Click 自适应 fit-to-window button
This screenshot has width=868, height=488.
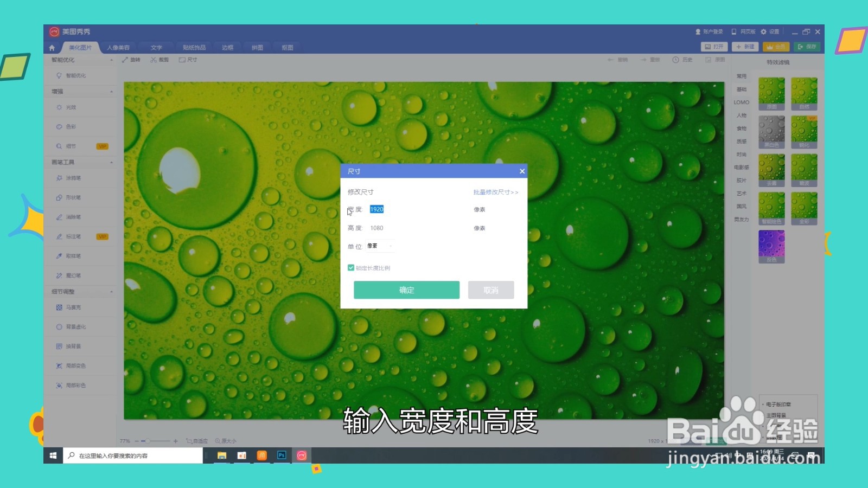197,441
